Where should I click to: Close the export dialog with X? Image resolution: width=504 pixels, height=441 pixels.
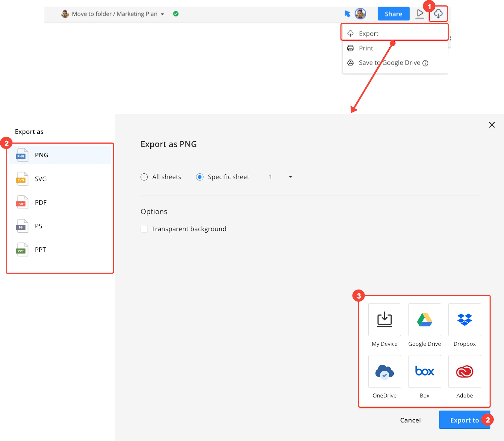(492, 125)
